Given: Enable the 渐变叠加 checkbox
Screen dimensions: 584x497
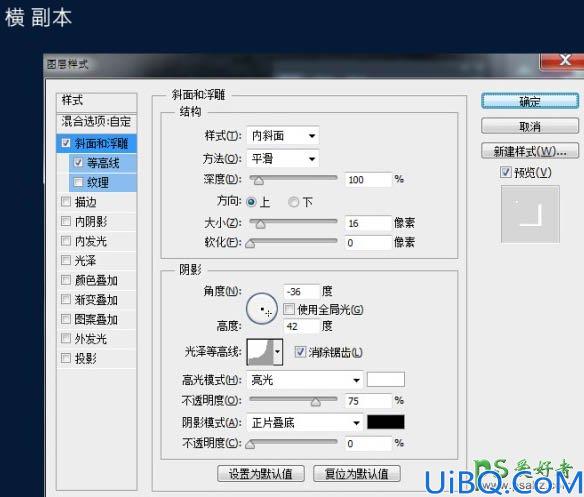Looking at the screenshot, I should click(66, 299).
